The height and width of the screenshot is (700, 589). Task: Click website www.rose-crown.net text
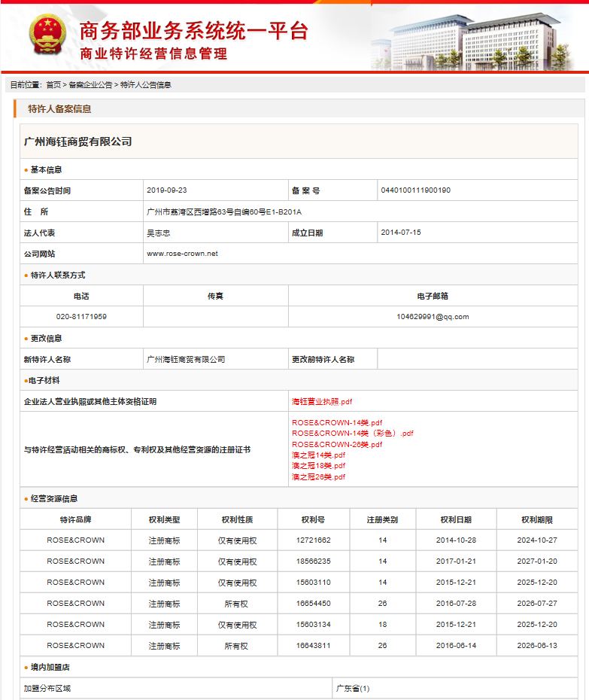[182, 254]
